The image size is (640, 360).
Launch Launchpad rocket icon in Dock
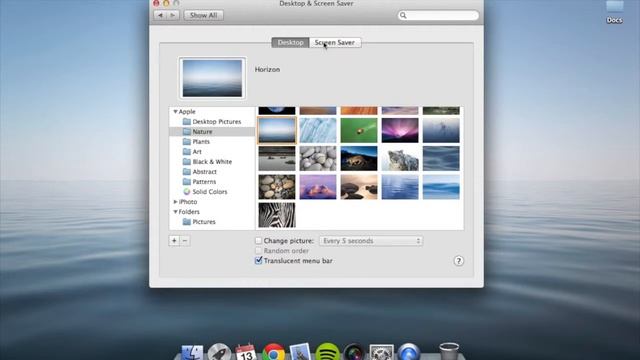tap(219, 352)
